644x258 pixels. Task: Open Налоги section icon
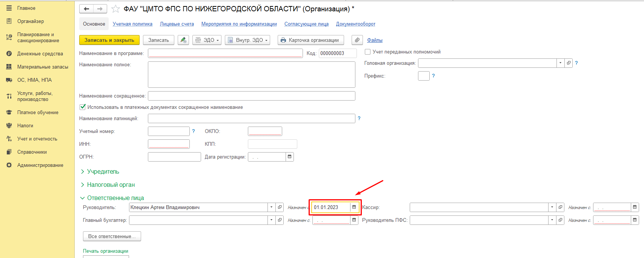click(9, 125)
